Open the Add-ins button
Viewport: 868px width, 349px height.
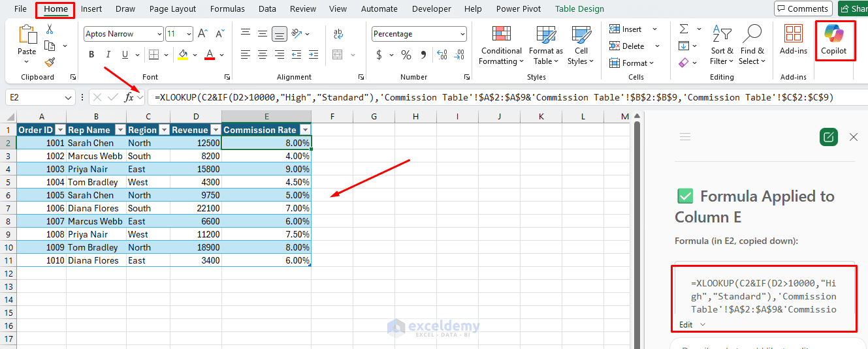[794, 40]
